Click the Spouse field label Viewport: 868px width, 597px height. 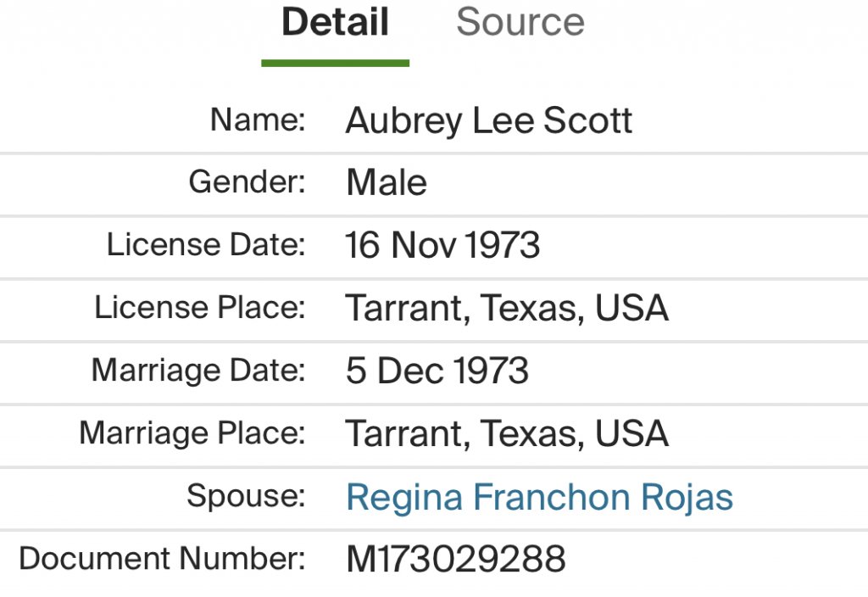click(245, 496)
